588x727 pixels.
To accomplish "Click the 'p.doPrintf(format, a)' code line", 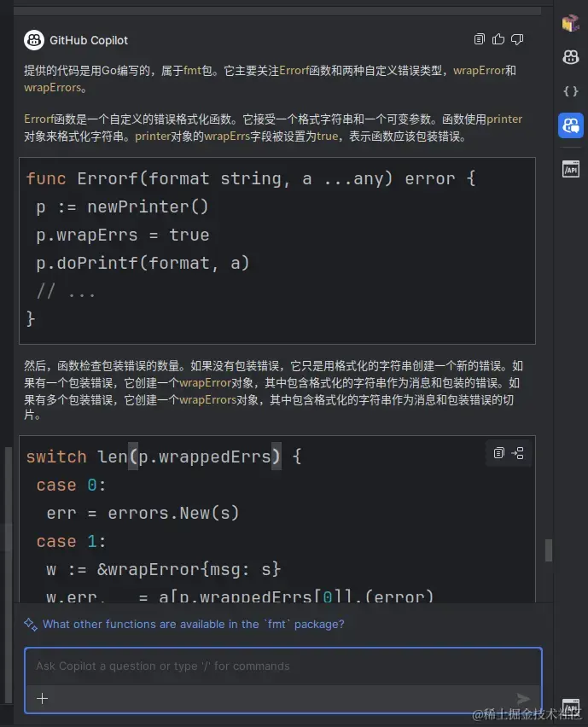I will coord(143,264).
